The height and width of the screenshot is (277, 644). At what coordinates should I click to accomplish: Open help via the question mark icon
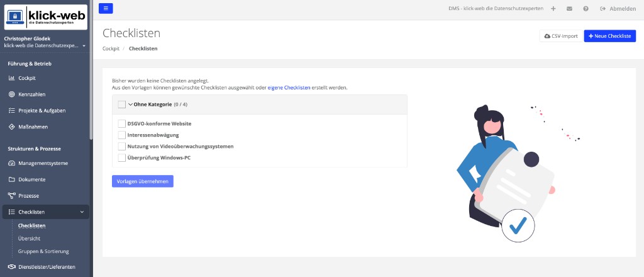coord(586,9)
